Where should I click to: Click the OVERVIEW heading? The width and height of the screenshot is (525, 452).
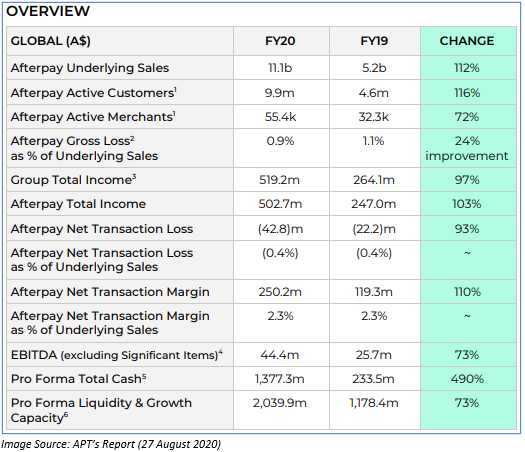coord(48,11)
